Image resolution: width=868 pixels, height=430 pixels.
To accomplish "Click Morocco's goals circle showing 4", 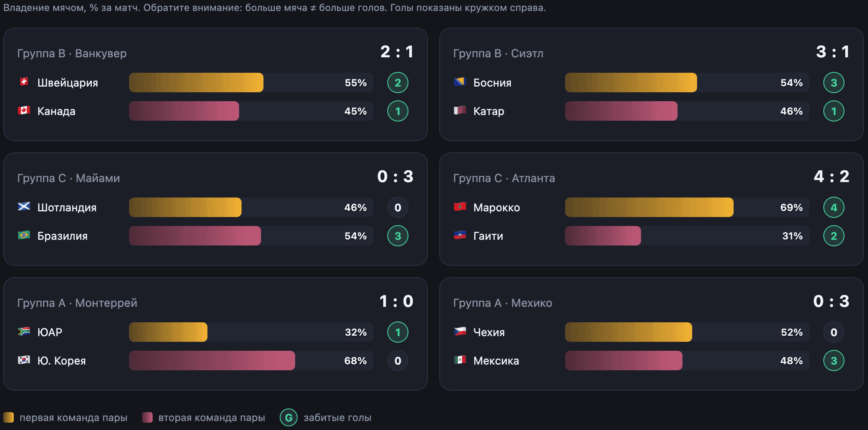I will pyautogui.click(x=834, y=207).
